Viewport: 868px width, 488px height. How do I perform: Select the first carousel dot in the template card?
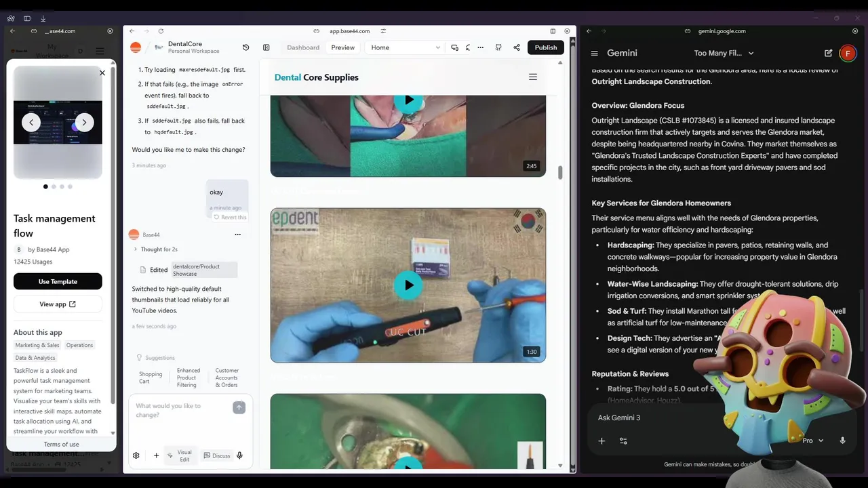coord(45,186)
